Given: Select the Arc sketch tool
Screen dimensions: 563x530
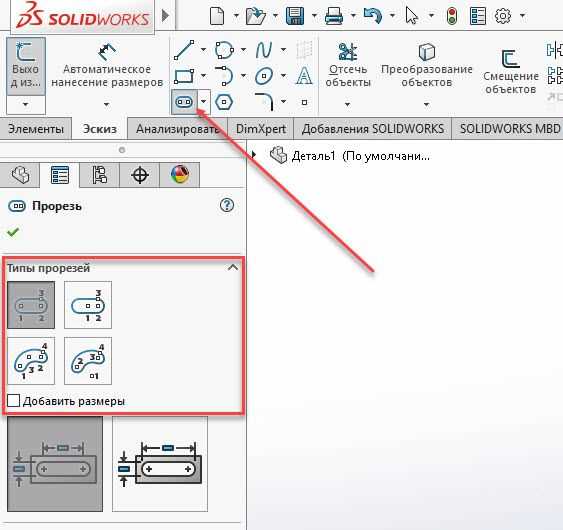Looking at the screenshot, I should point(224,76).
